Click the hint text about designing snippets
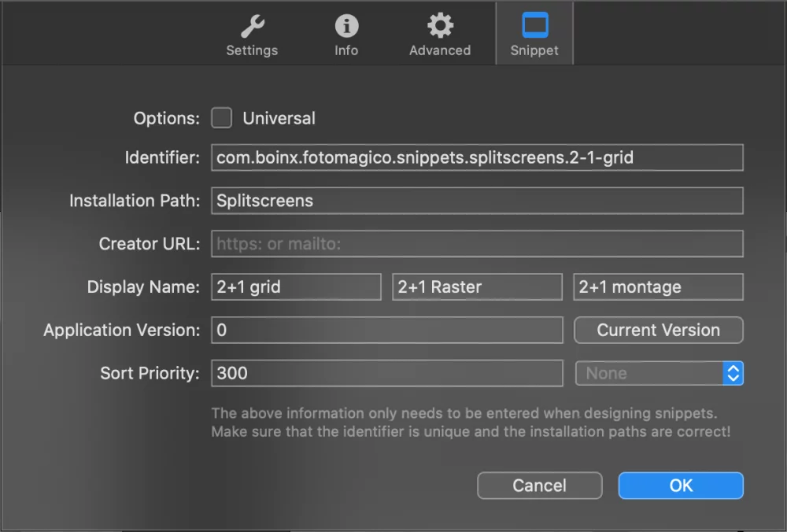787x532 pixels. click(x=471, y=422)
